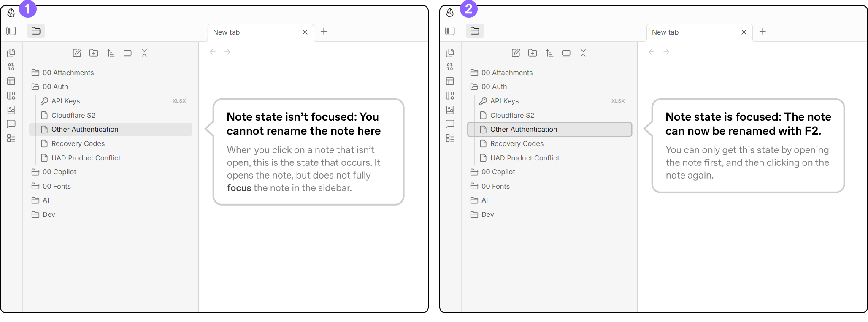Click the Obsidian logo in screenshot 1
Image resolution: width=868 pixels, height=322 pixels.
tap(11, 13)
